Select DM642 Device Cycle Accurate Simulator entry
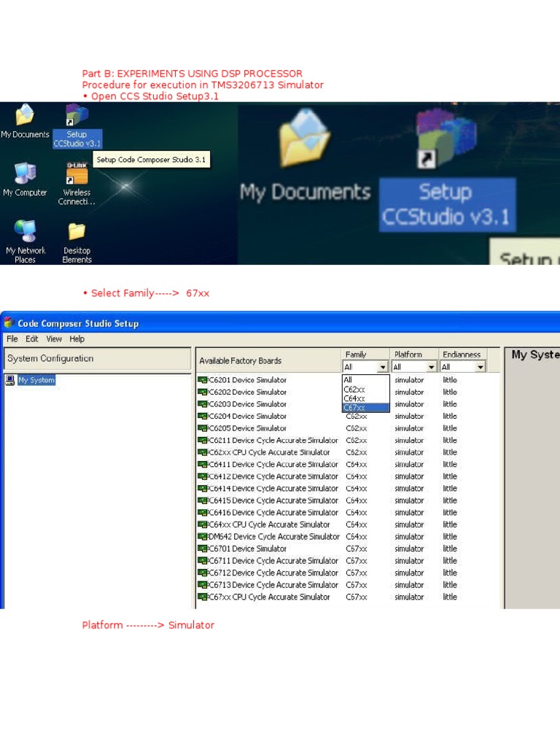This screenshot has height=747, width=560. tap(273, 537)
